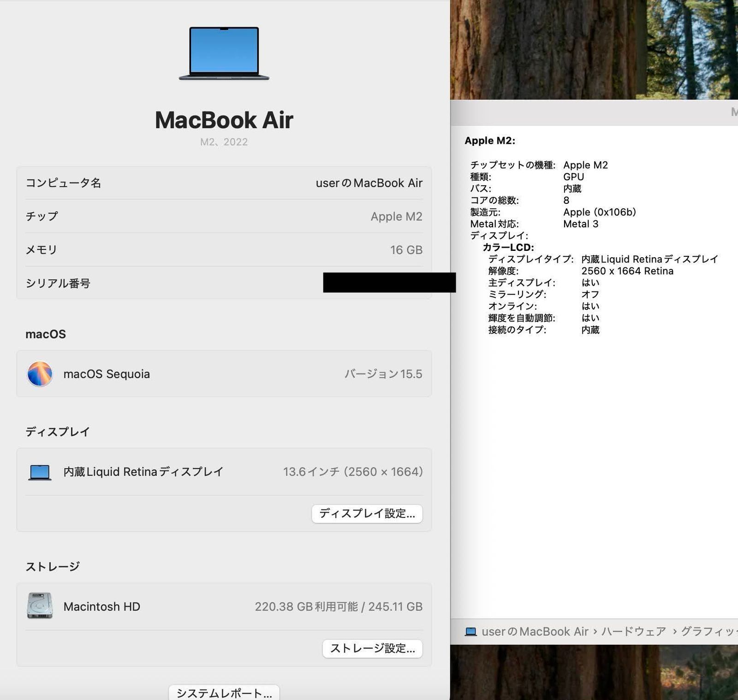Click the Metal 3 value in the report

[581, 224]
